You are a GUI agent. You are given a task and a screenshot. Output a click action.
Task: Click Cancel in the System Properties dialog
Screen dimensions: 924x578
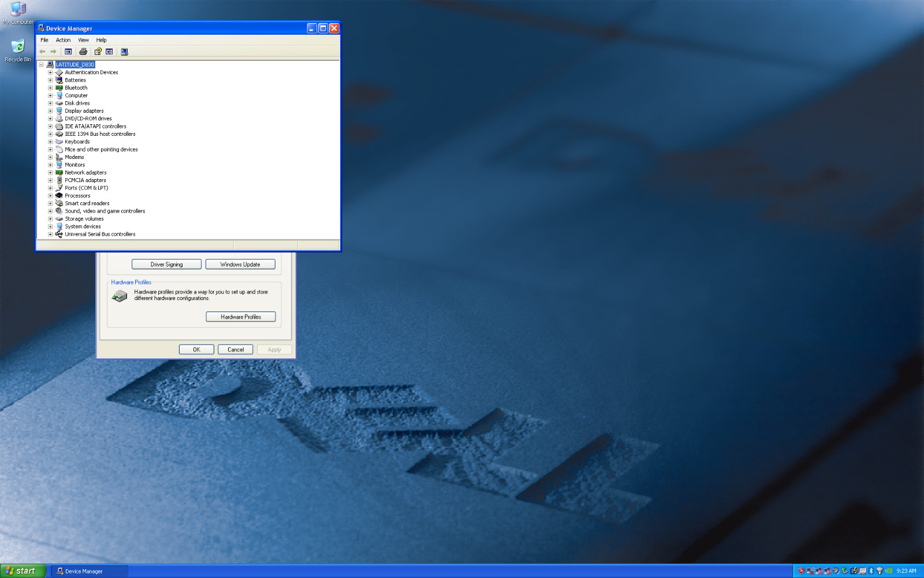(236, 350)
